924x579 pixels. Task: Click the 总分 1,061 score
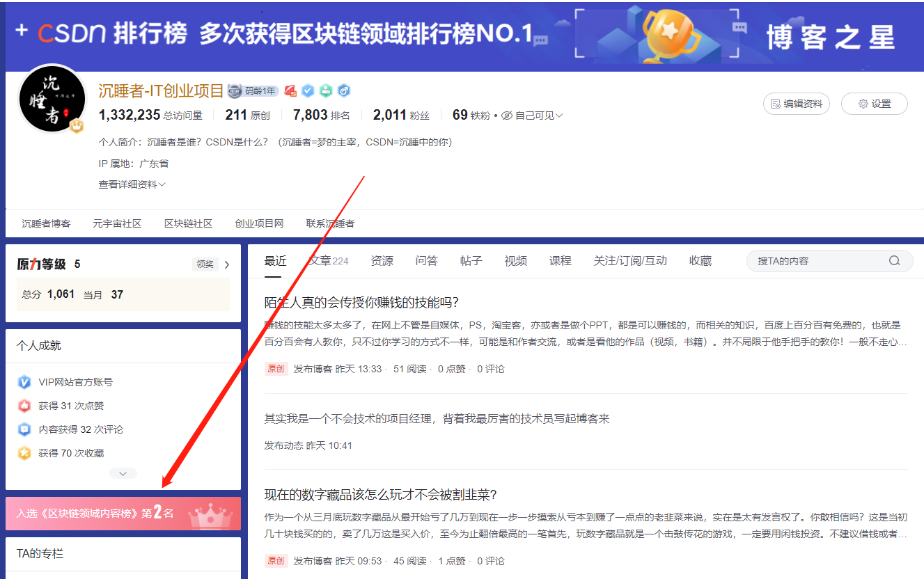coord(48,294)
